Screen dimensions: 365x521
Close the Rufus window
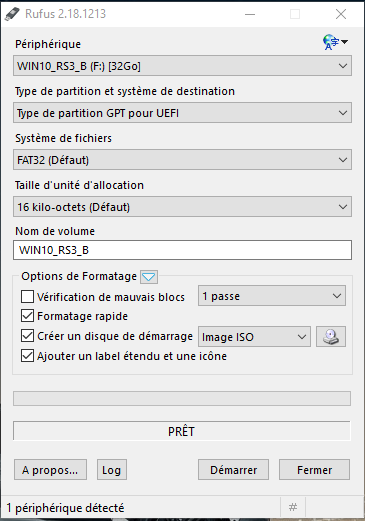pyautogui.click(x=341, y=14)
